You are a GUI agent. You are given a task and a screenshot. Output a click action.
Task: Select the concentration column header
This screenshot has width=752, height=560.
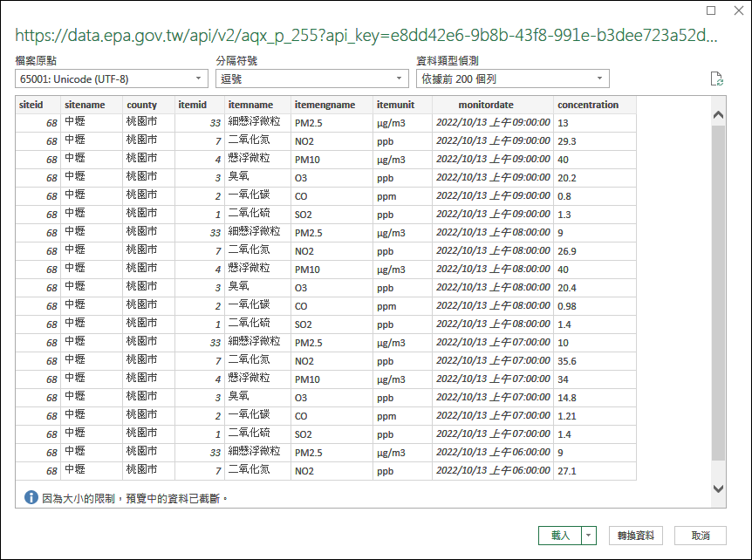(x=595, y=105)
